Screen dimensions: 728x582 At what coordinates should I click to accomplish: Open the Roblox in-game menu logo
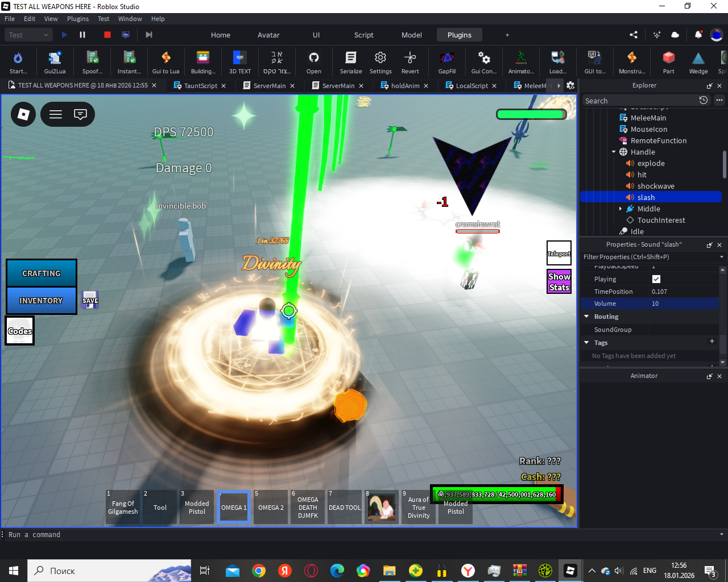tap(23, 114)
